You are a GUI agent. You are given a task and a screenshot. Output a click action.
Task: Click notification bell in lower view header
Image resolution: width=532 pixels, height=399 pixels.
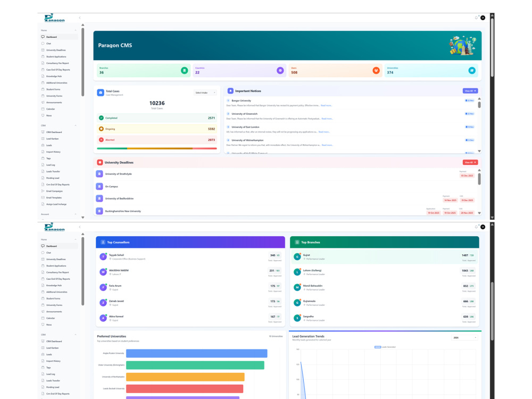click(x=476, y=227)
